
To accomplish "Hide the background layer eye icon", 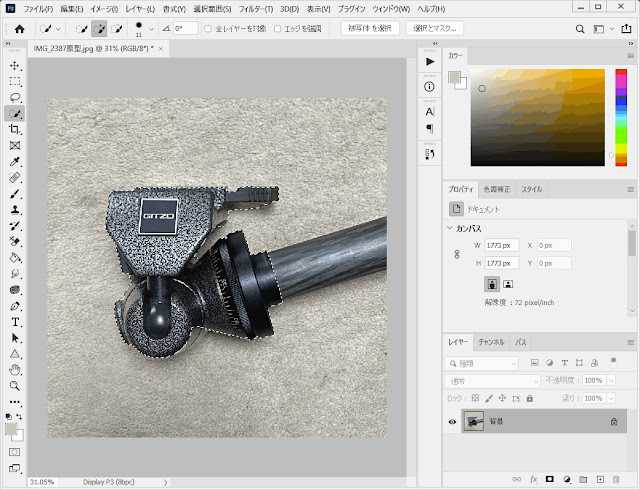I will pyautogui.click(x=452, y=421).
